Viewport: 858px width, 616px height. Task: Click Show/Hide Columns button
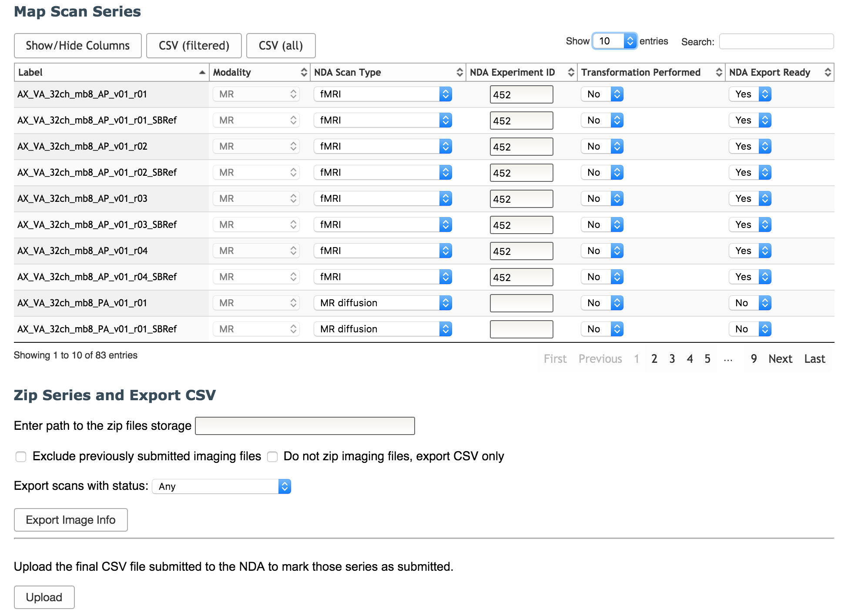78,46
